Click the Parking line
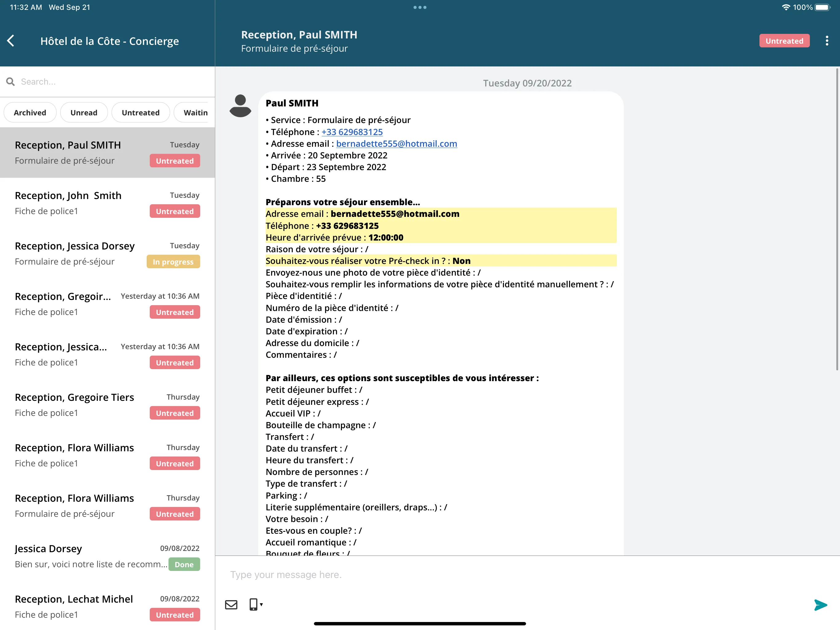 (286, 496)
